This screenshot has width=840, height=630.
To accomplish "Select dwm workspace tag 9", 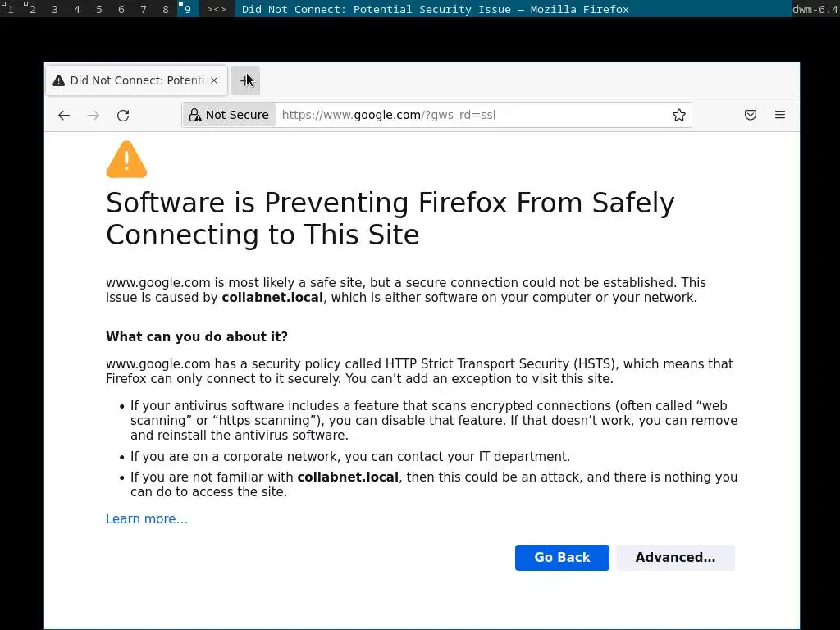I will tap(188, 9).
